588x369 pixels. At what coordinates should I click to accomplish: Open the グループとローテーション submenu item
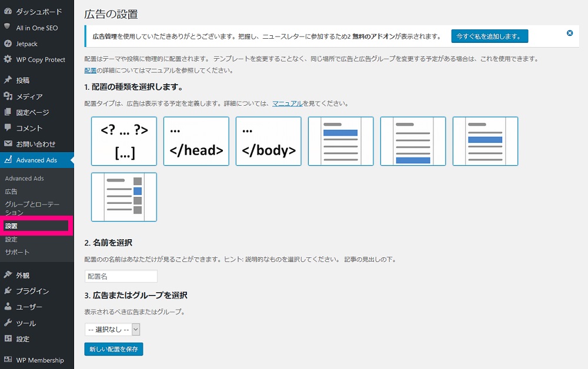[x=32, y=208]
